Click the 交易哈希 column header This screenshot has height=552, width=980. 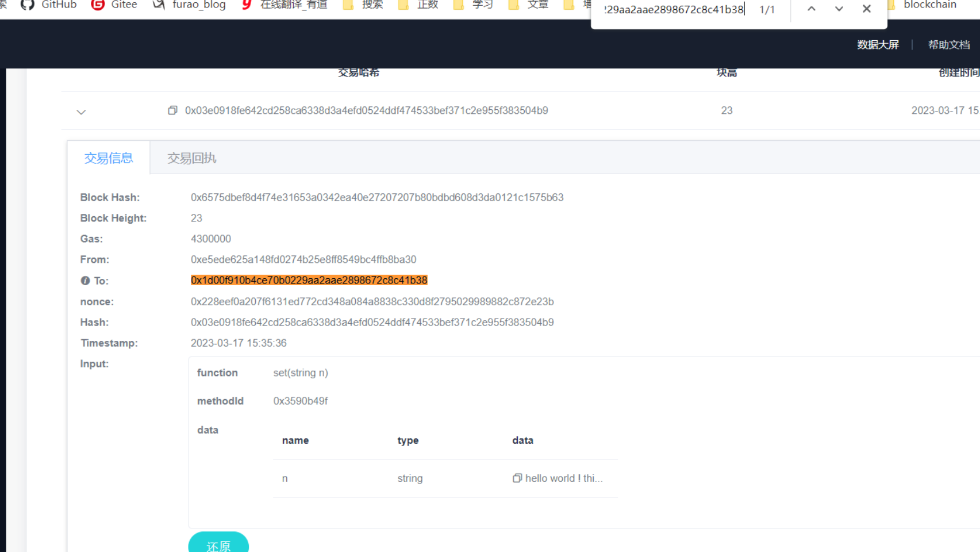tap(359, 72)
